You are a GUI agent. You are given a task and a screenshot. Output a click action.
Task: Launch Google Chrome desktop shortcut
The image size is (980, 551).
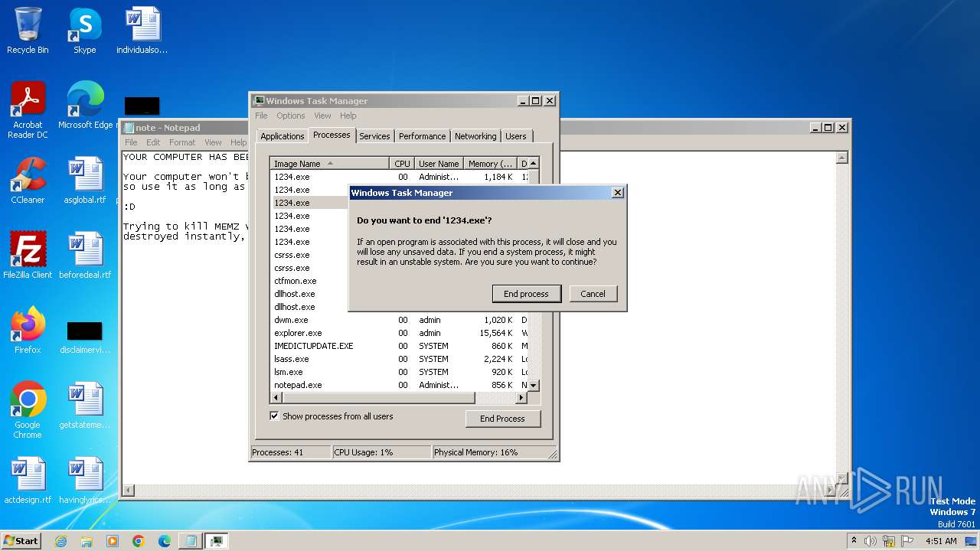coord(28,410)
